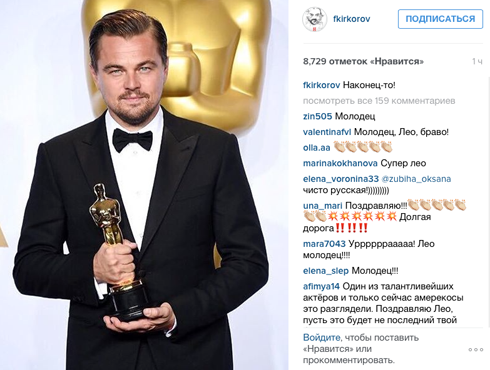Click the ПОДПИСАТЬСЯ follow button
This screenshot has width=490, height=370.
pos(440,19)
